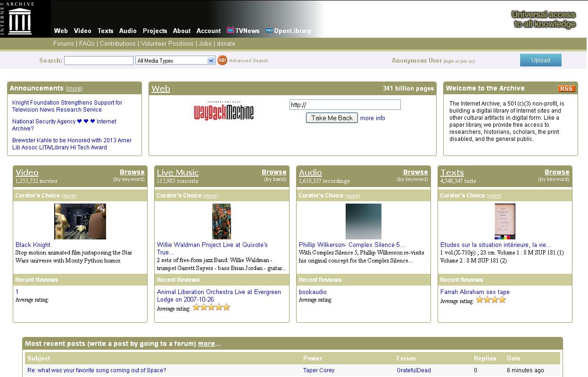
Task: Open Phillip Wilkerson Complex Silence title link
Action: tap(352, 245)
